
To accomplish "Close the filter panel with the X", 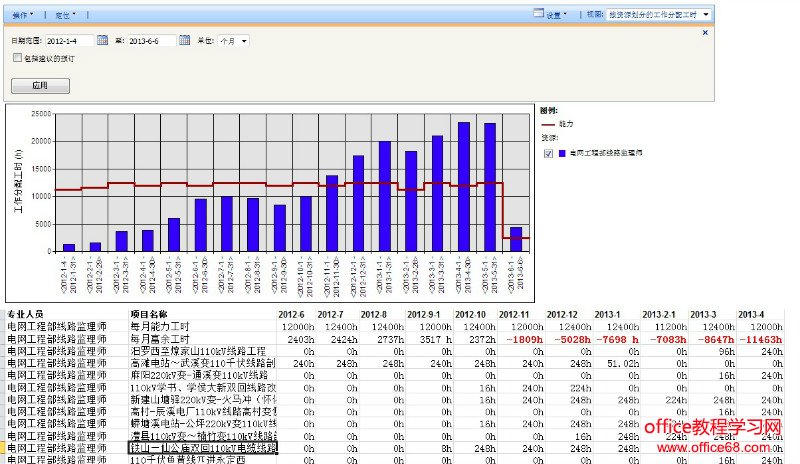I will pyautogui.click(x=705, y=33).
